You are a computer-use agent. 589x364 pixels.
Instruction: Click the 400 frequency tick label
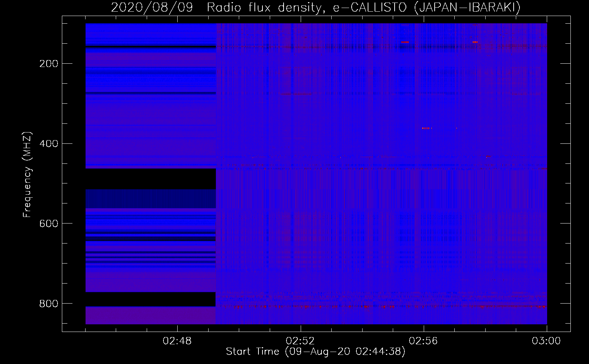(x=49, y=144)
